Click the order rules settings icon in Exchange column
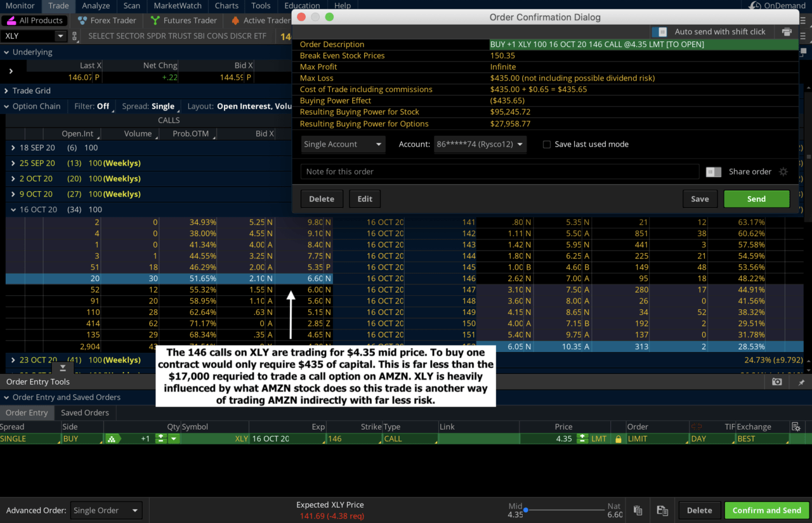 coord(796,427)
